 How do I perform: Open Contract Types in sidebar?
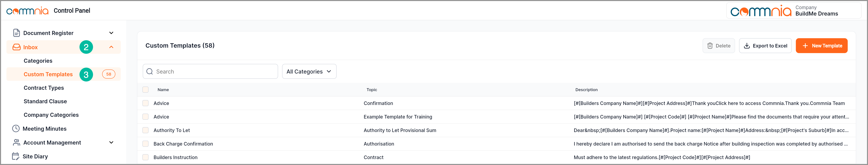tap(44, 88)
